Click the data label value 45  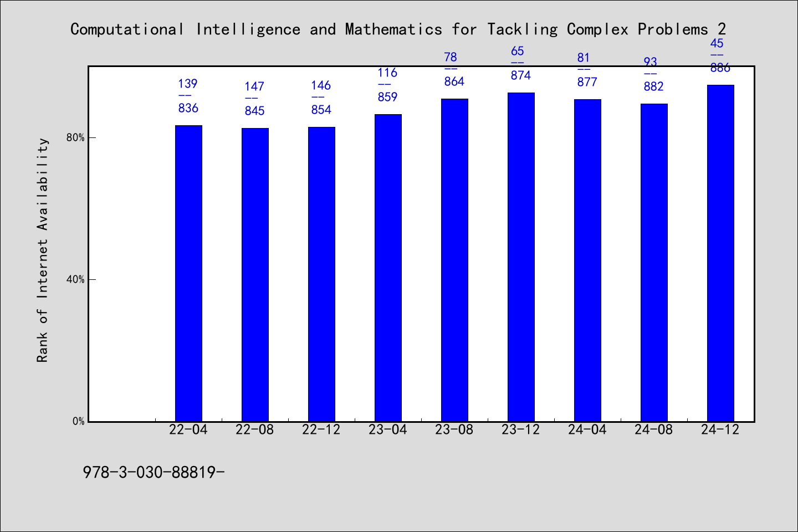[717, 43]
